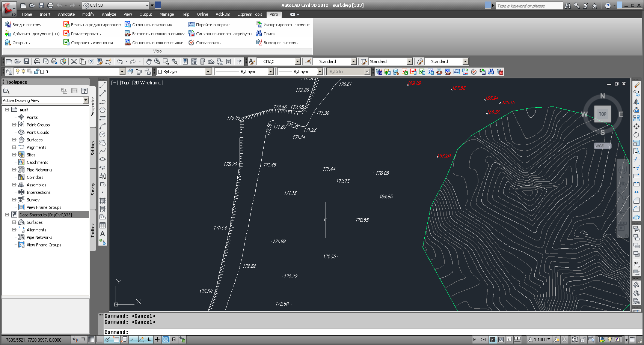Image resolution: width=644 pixels, height=345 pixels.
Task: Click the Pan hand tool icon
Action: click(x=149, y=61)
